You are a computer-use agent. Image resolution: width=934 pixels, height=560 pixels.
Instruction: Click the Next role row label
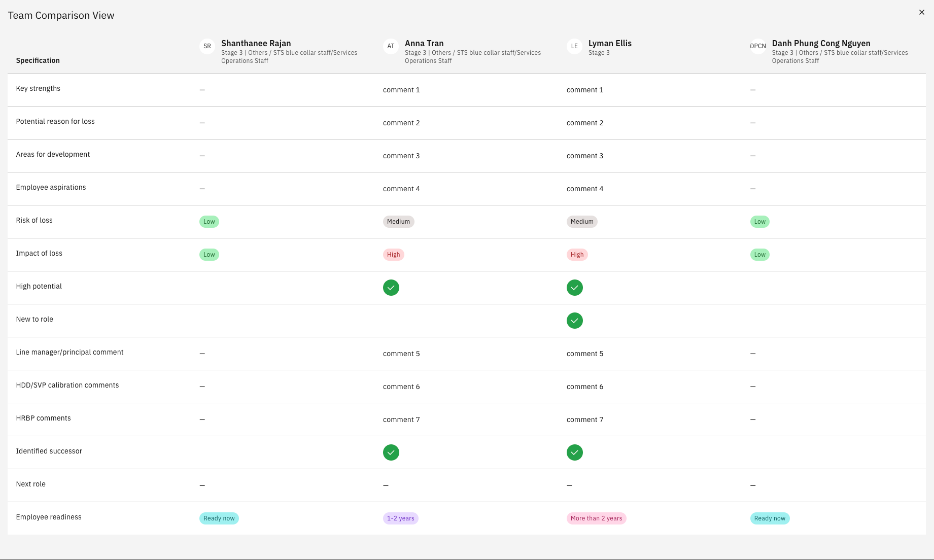point(30,484)
